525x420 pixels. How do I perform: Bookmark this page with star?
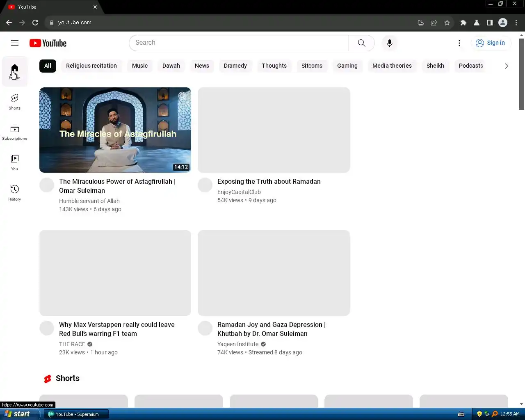click(447, 23)
